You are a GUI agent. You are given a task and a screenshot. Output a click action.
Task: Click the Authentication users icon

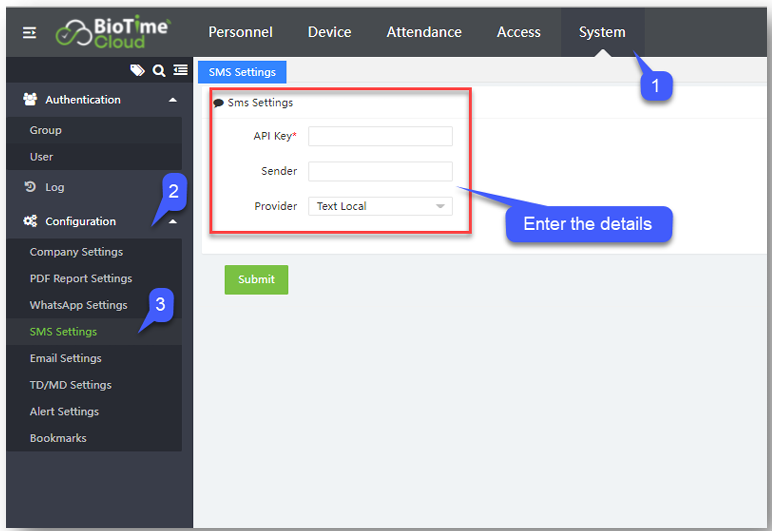(30, 100)
